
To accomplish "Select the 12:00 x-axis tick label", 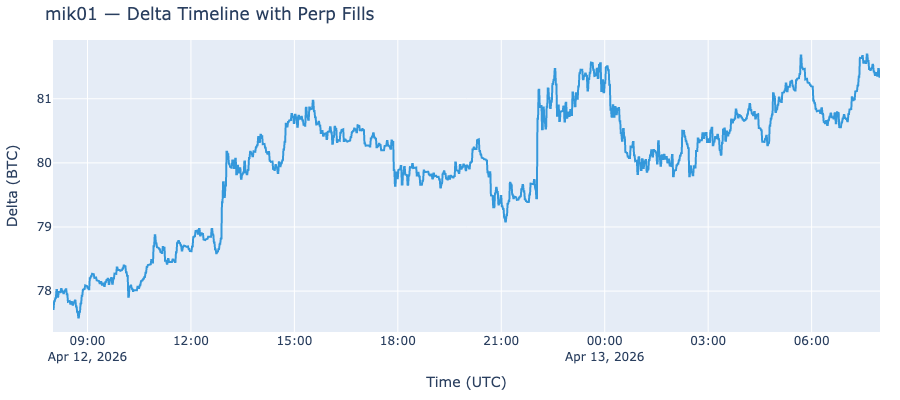I will pos(191,341).
